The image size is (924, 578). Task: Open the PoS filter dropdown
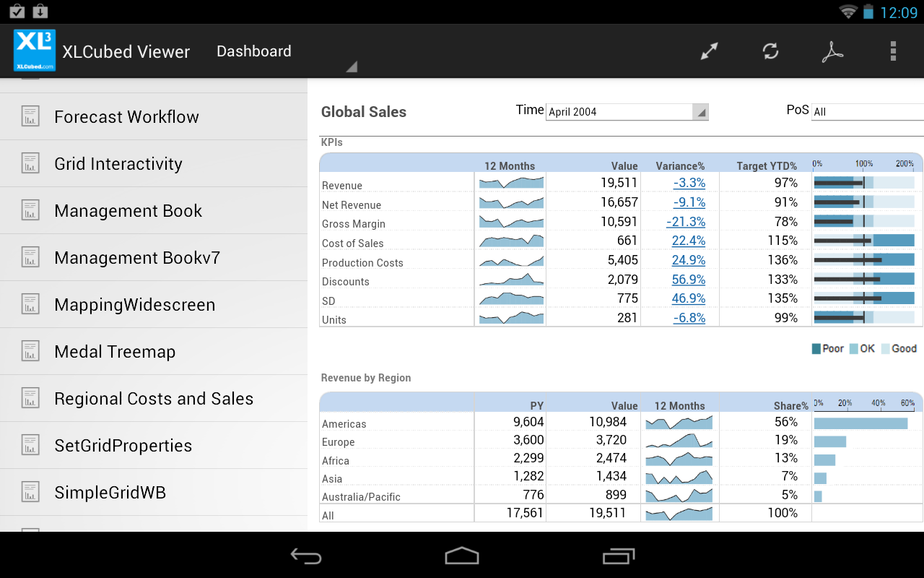(x=866, y=113)
